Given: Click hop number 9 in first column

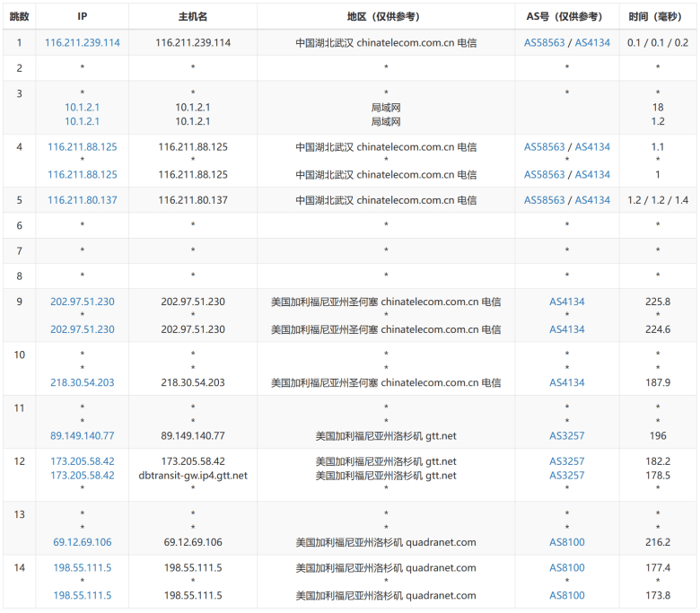Looking at the screenshot, I should tap(19, 302).
